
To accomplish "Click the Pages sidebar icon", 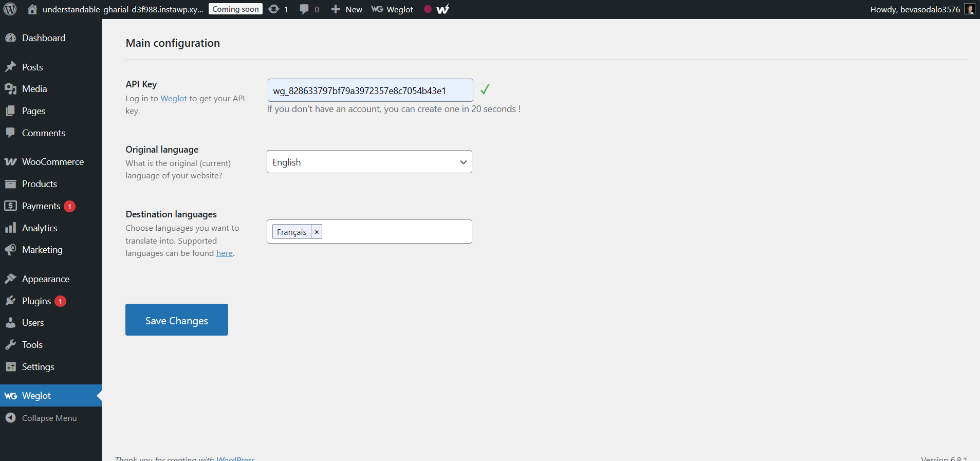I will (10, 111).
